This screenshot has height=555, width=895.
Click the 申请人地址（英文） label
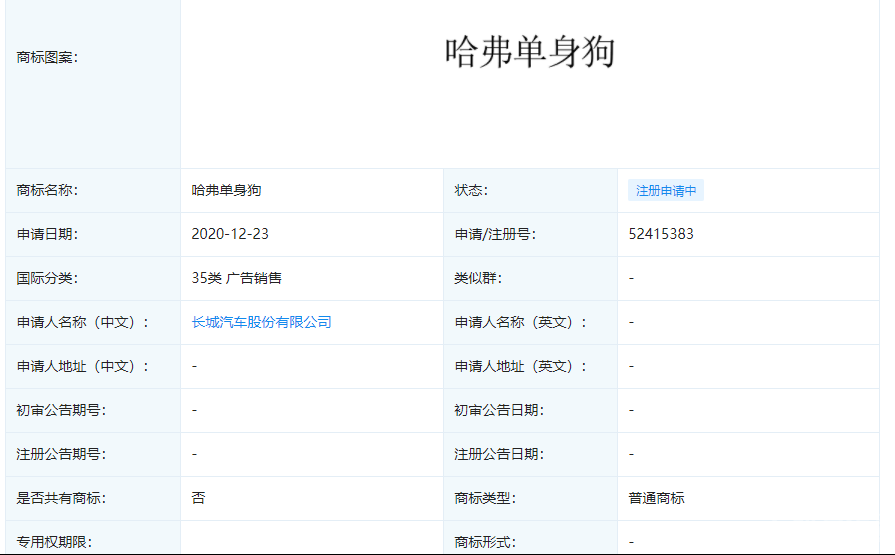(521, 366)
